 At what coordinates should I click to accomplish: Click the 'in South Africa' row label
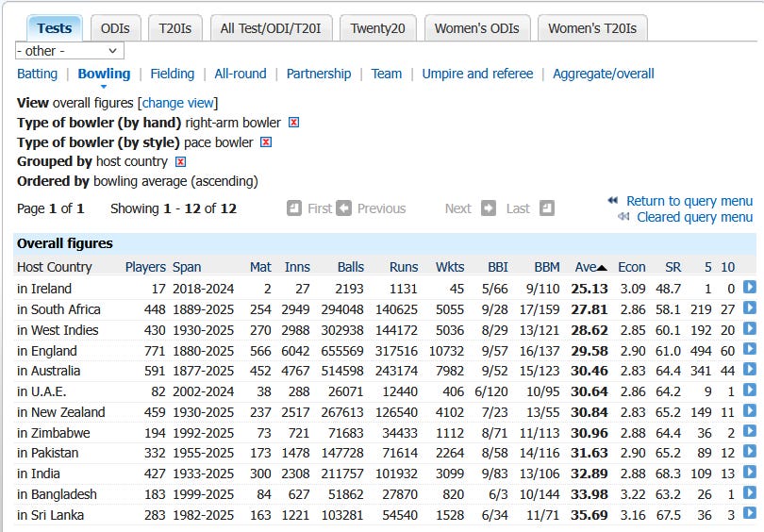pyautogui.click(x=58, y=309)
